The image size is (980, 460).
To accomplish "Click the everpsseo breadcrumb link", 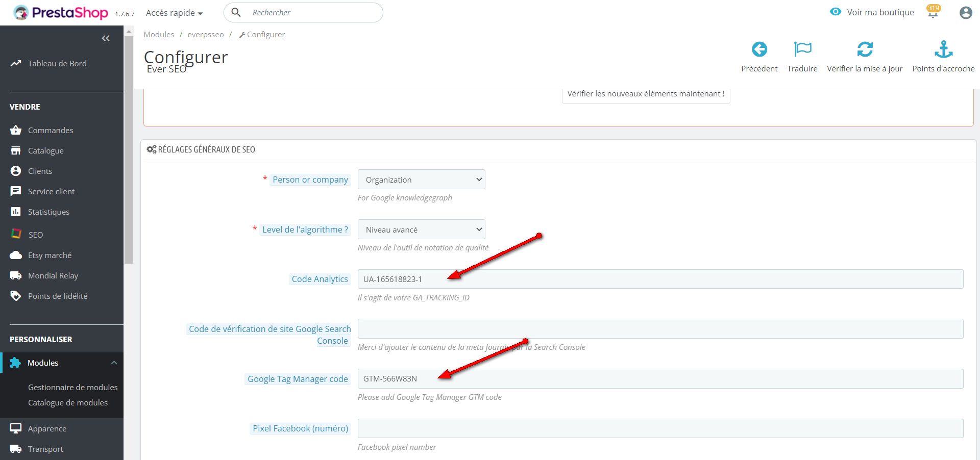I will coord(205,35).
